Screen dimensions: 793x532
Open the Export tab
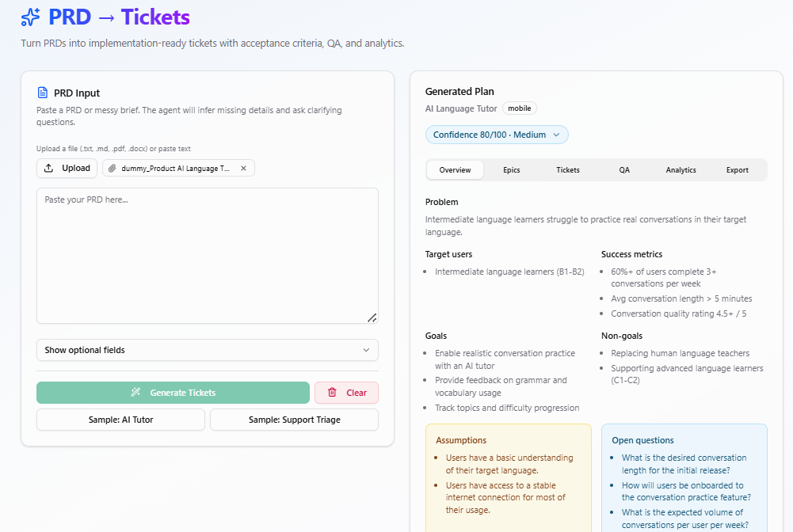tap(737, 170)
